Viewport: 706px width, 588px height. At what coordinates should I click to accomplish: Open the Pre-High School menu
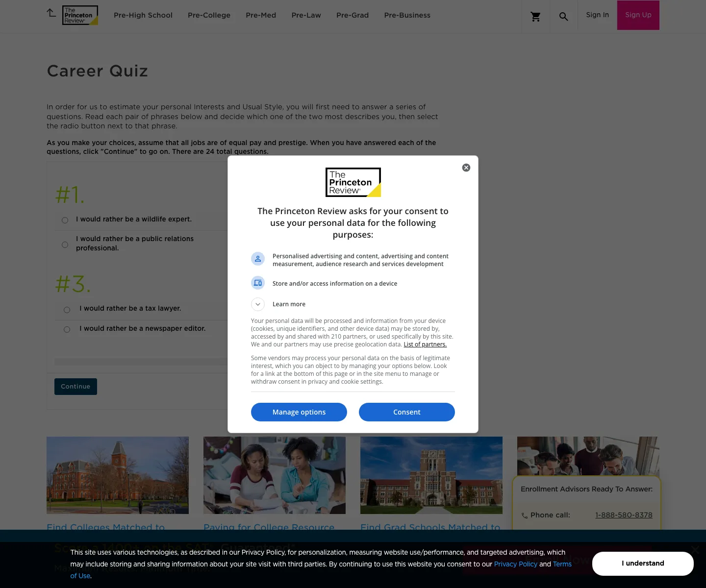click(143, 15)
